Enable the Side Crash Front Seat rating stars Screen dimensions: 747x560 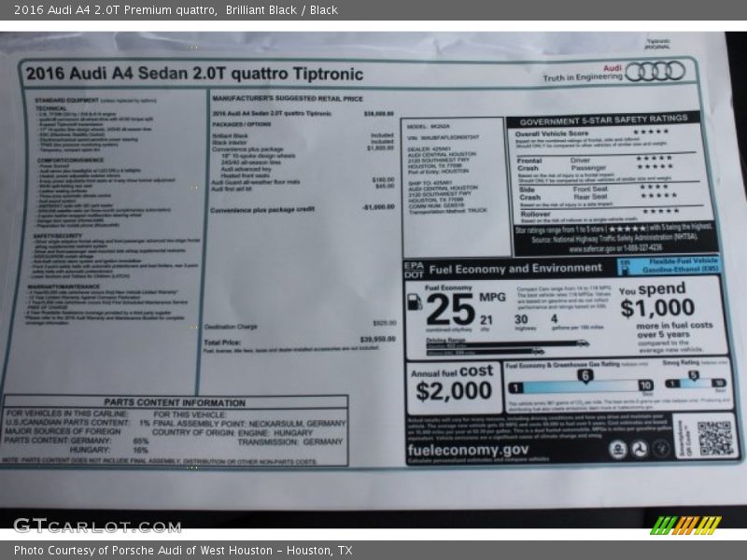tap(652, 187)
